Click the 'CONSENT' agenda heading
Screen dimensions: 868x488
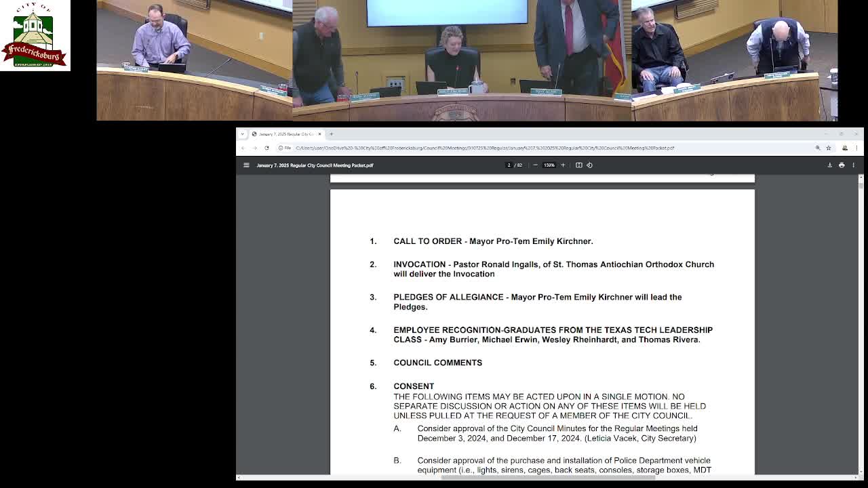(414, 386)
